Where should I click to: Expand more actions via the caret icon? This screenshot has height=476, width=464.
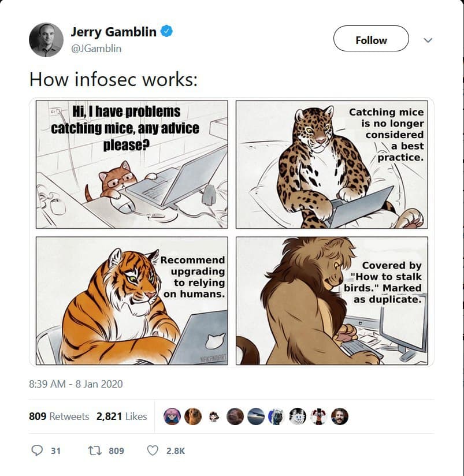pos(428,40)
